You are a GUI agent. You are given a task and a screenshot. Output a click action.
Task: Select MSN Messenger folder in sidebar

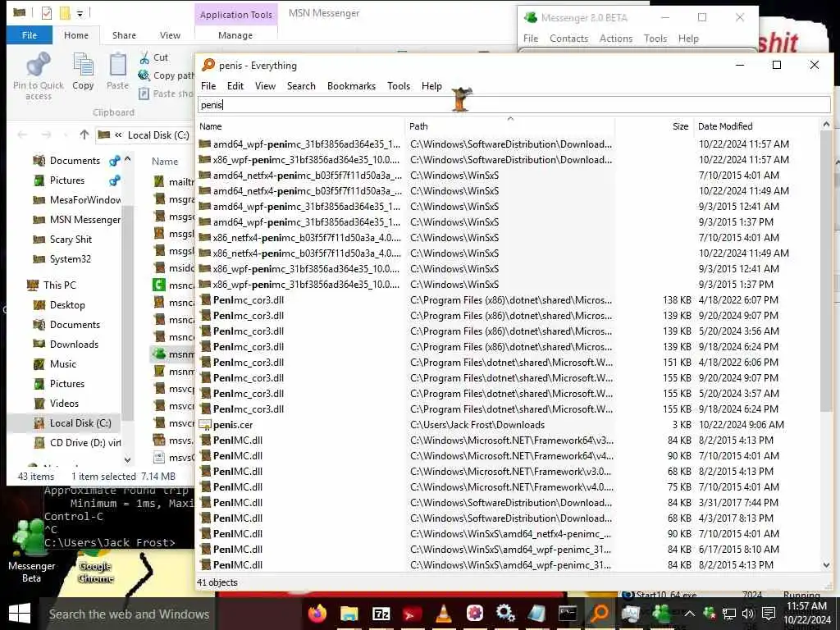(x=85, y=220)
